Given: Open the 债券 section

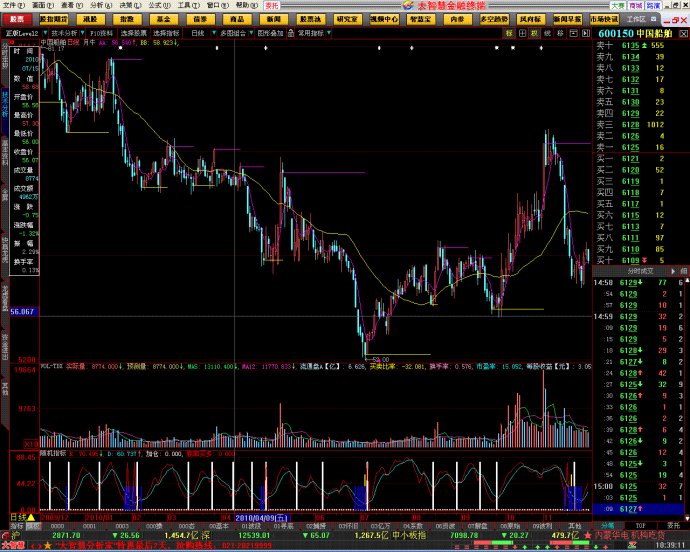Looking at the screenshot, I should point(200,19).
